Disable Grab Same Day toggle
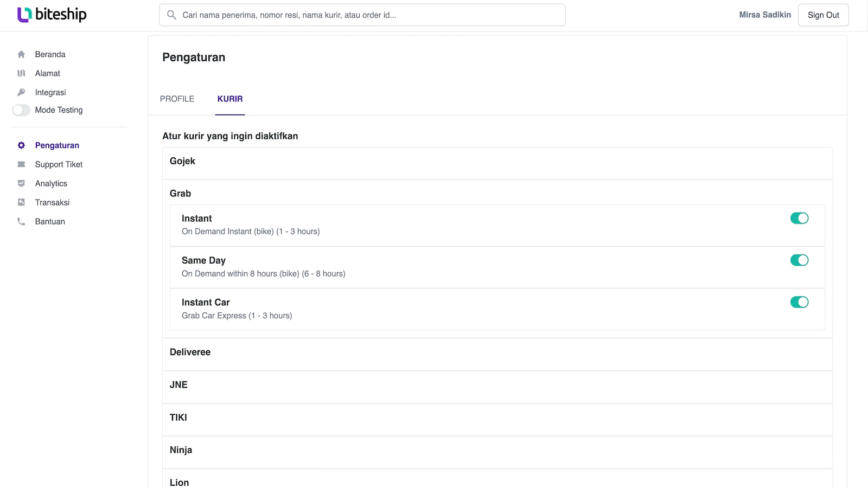 pyautogui.click(x=799, y=260)
